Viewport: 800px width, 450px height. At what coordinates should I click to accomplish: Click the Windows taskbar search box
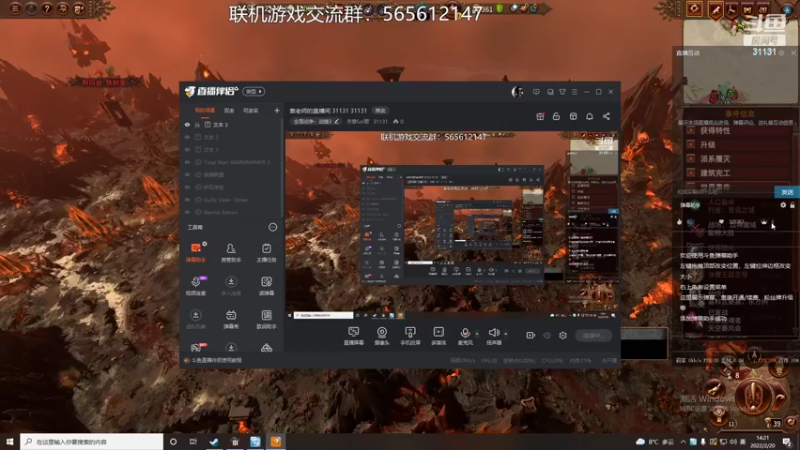point(92,441)
